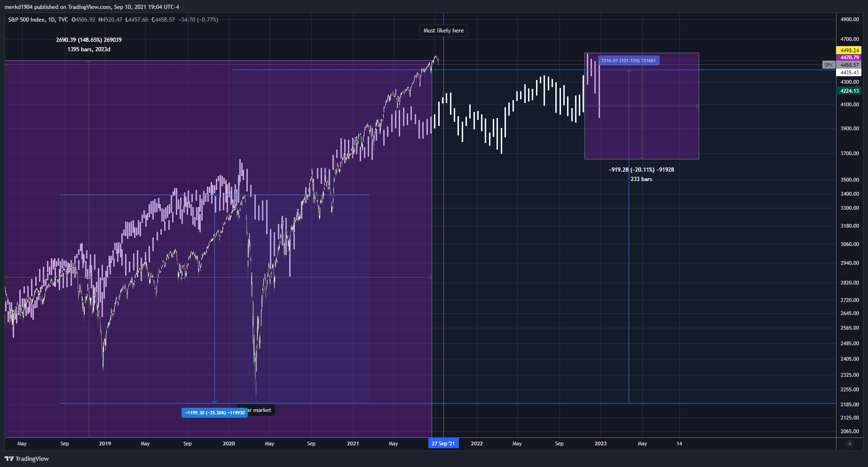Click the 2255.00 price axis tick
868x467 pixels.
coord(850,389)
